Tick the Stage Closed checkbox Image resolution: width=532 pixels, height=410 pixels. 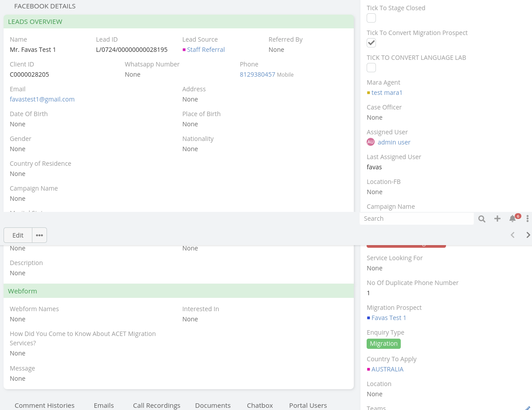(372, 18)
